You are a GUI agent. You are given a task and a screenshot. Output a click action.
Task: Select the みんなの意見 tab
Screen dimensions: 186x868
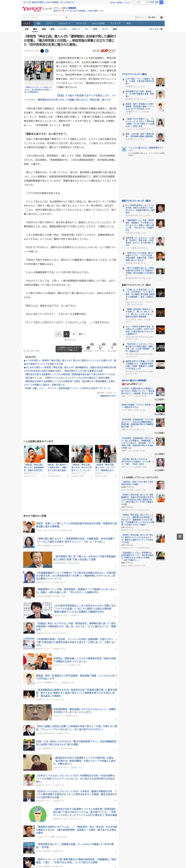[99, 24]
